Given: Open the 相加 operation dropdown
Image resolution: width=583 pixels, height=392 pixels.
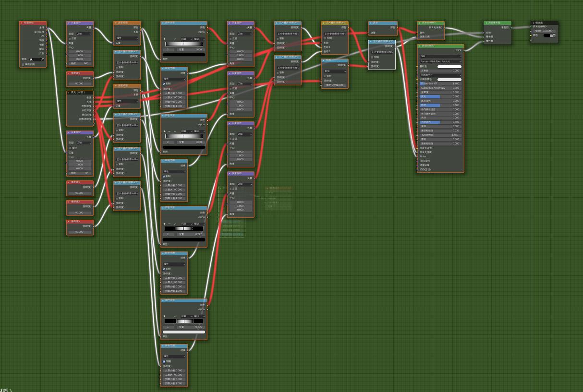Looking at the screenshot, I should [x=335, y=71].
